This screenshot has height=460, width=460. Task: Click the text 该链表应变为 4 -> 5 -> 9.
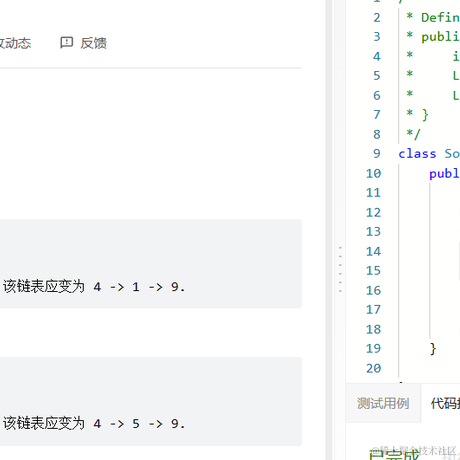click(94, 424)
